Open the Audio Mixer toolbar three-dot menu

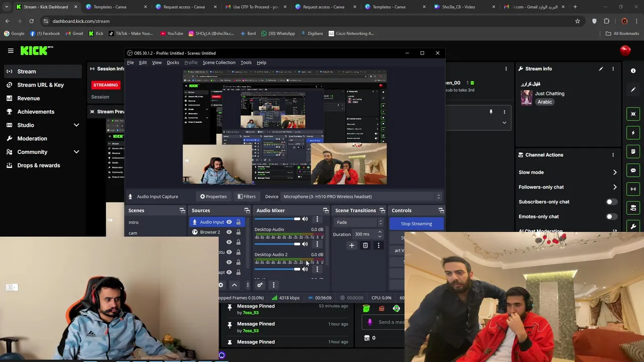point(274,285)
